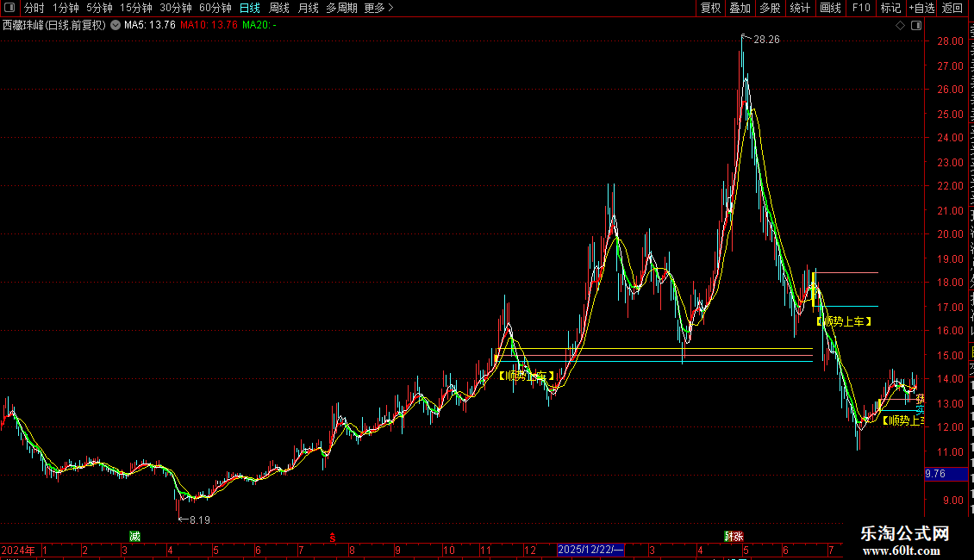The height and width of the screenshot is (560, 974).
Task: Click the first 【顺势上车】 signal label near month 12
Action: [526, 376]
